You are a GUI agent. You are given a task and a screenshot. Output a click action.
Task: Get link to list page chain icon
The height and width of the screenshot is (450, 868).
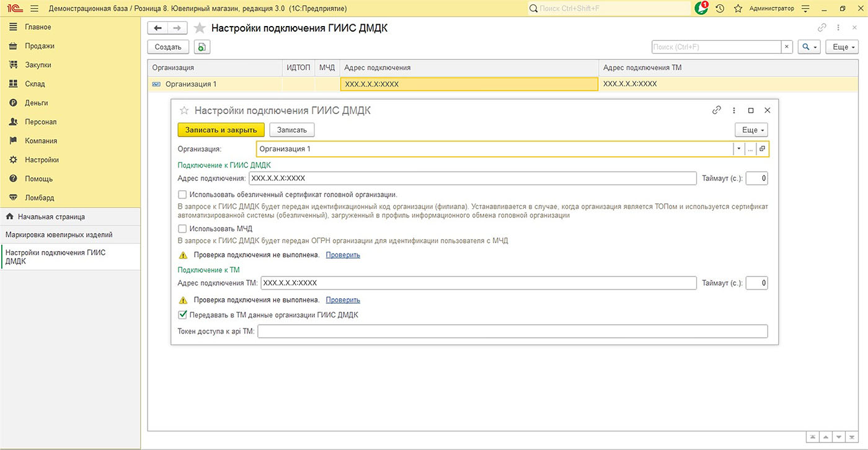[822, 28]
